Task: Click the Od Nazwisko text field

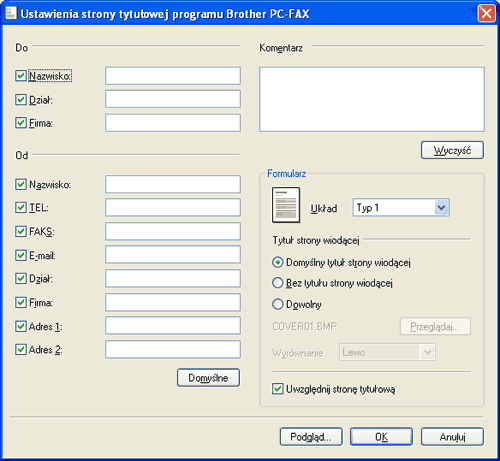Action: coord(173,184)
